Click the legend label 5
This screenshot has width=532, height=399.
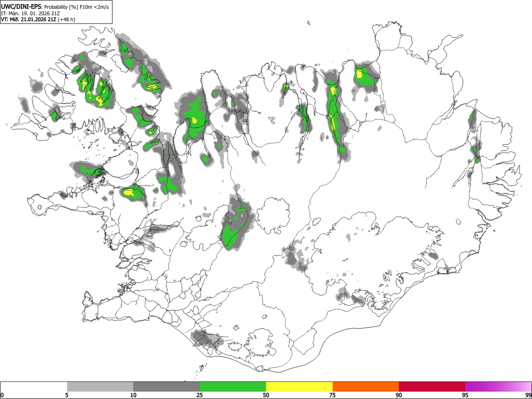(67, 395)
